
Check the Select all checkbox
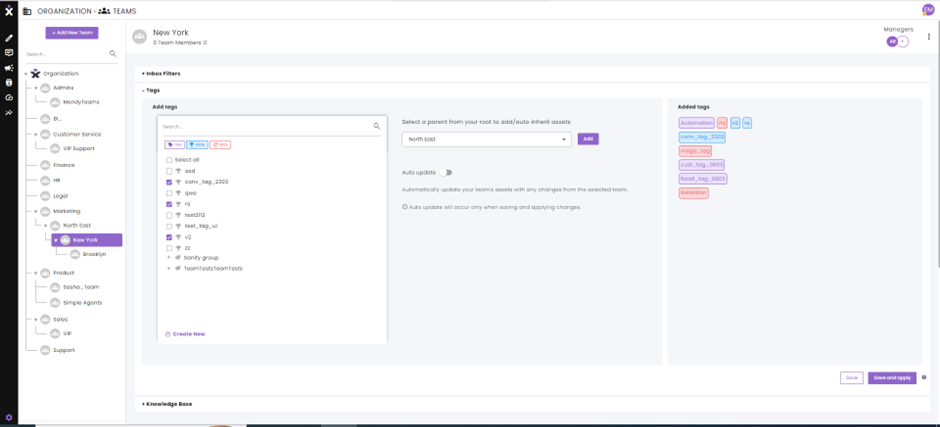click(x=169, y=160)
